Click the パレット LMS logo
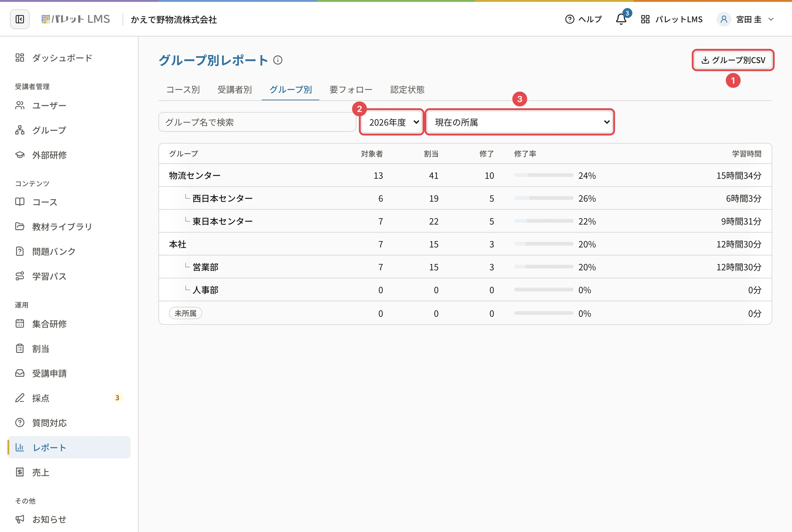The image size is (792, 532). click(x=75, y=19)
